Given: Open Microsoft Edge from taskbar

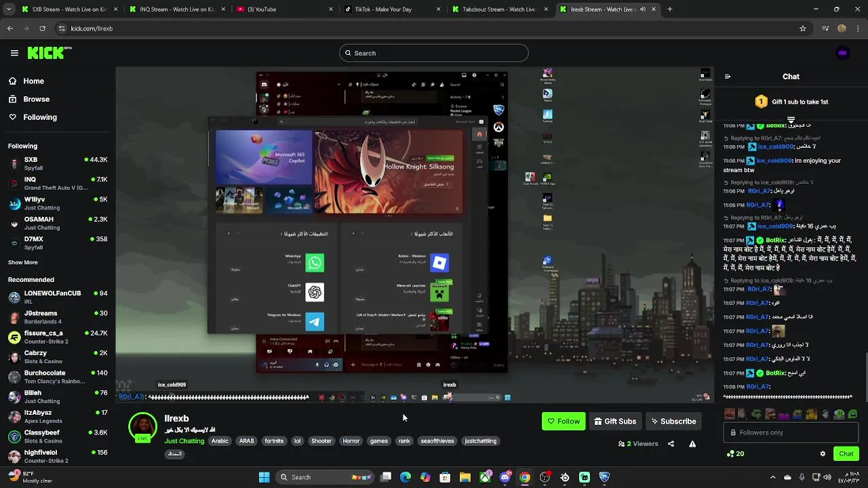Looking at the screenshot, I should [406, 477].
